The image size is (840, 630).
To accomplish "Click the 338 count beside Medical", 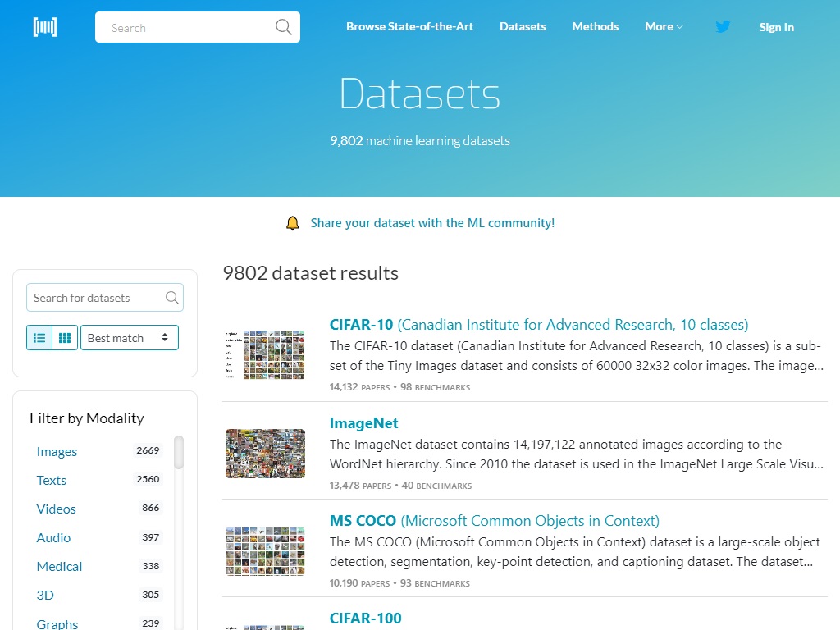I will click(151, 566).
